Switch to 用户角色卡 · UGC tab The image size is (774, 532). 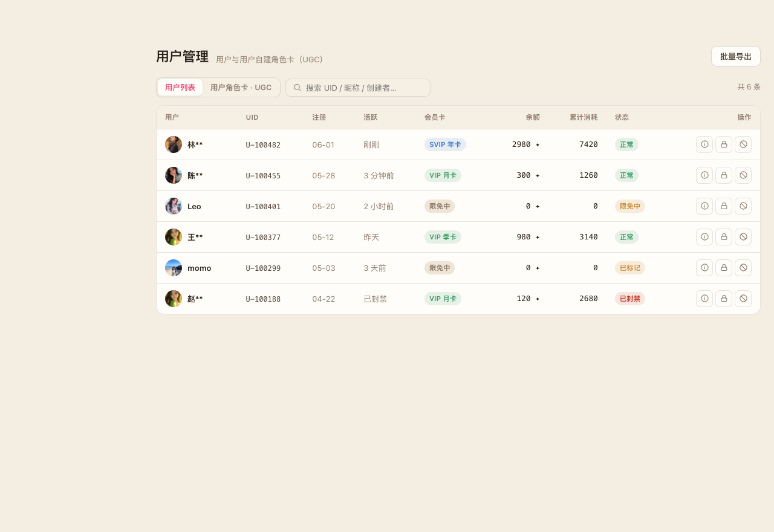[241, 88]
